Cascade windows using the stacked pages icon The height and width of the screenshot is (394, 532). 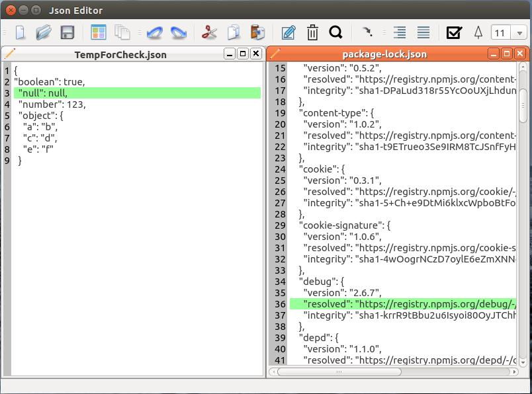point(122,33)
